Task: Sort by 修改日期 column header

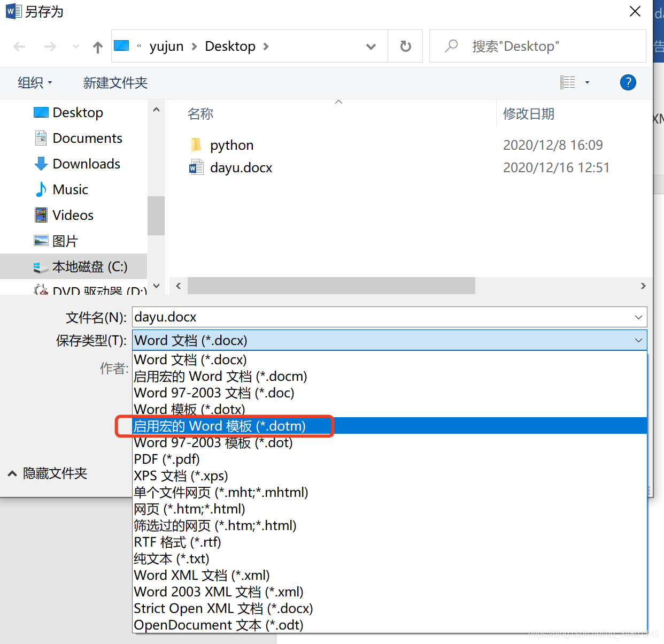Action: tap(528, 114)
